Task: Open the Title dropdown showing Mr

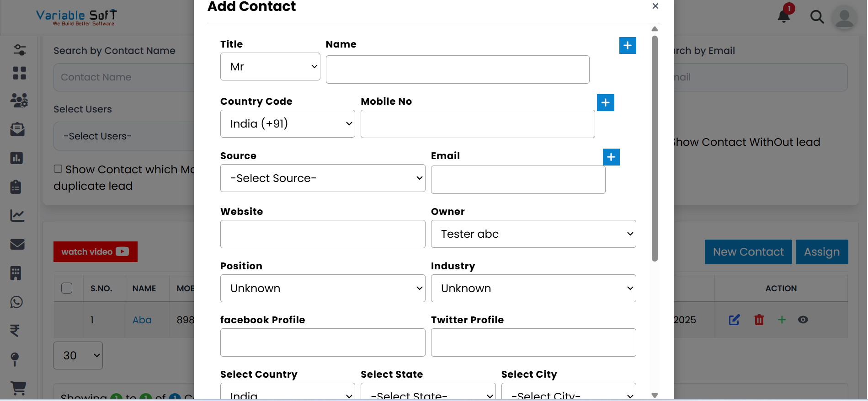Action: click(x=270, y=66)
